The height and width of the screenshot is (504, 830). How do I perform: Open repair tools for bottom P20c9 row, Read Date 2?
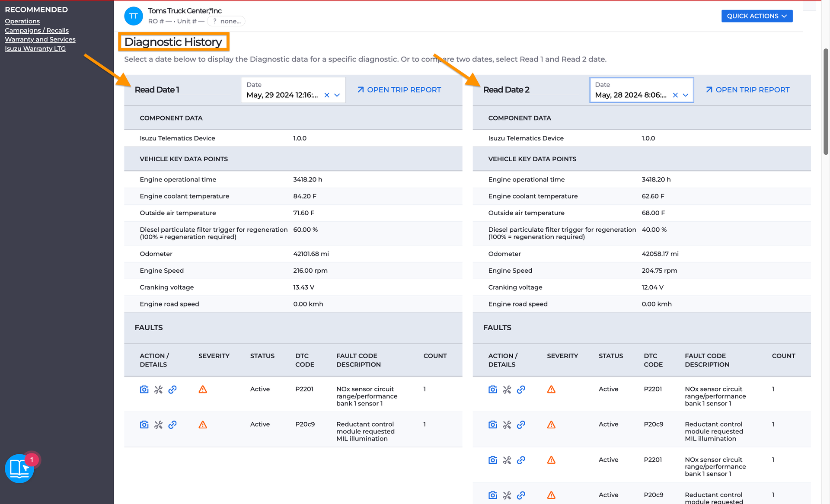507,495
